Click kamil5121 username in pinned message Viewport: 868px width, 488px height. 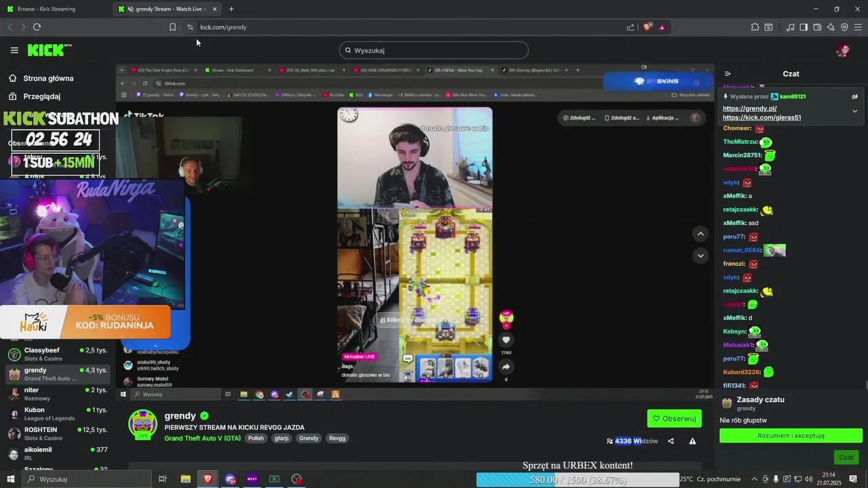pos(793,97)
